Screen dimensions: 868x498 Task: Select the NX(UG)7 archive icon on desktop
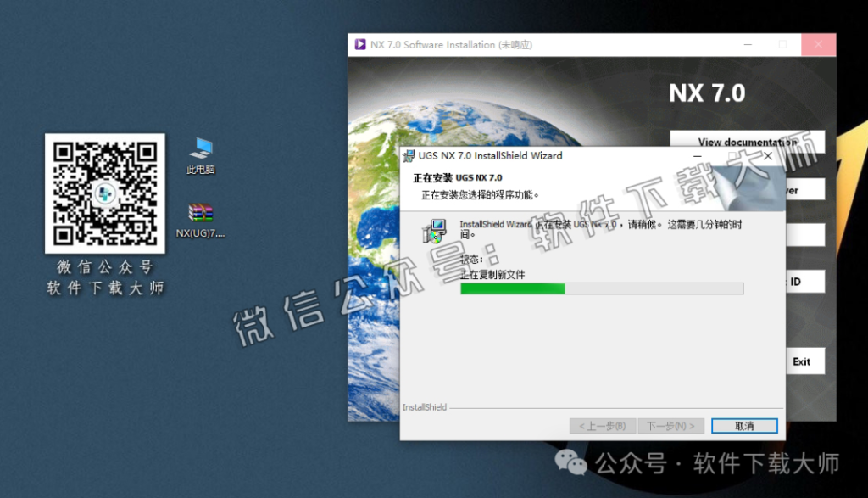201,214
